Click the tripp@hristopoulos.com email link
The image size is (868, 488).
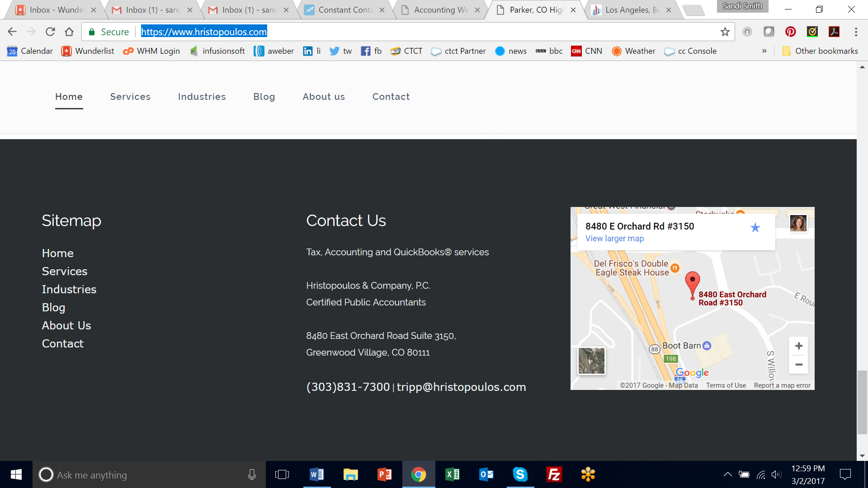(x=461, y=387)
